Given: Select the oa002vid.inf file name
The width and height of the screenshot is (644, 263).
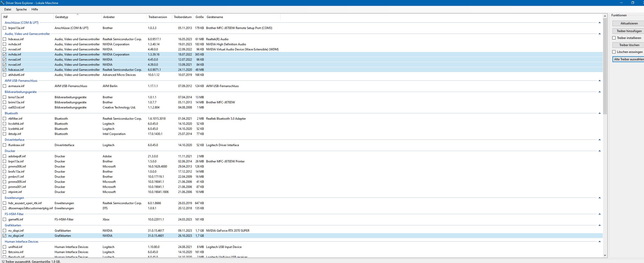Looking at the screenshot, I should 17,107.
